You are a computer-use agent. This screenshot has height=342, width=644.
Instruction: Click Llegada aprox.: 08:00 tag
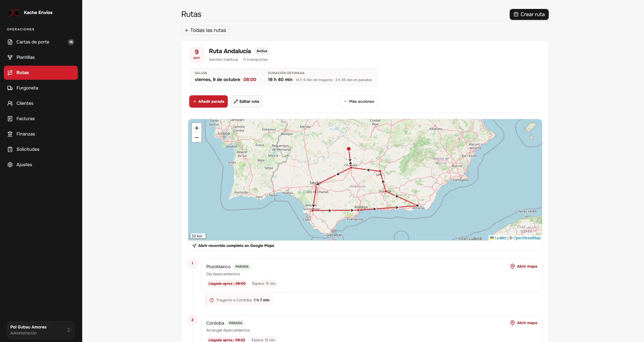[x=227, y=283]
